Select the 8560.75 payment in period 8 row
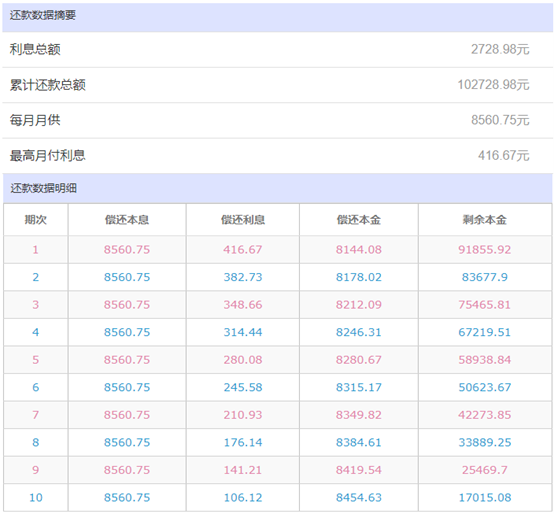 [127, 443]
